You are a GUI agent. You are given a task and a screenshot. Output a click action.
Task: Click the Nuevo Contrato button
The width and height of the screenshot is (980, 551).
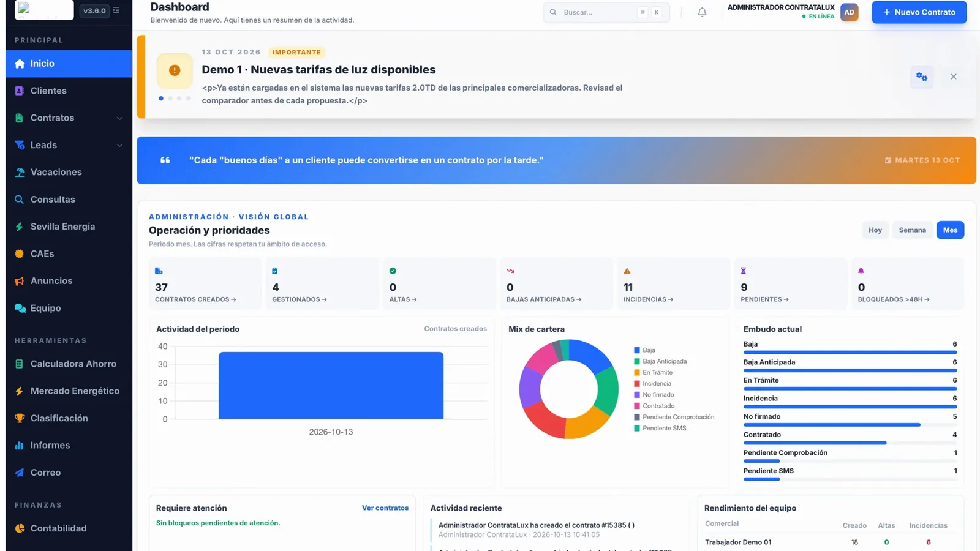click(x=919, y=12)
